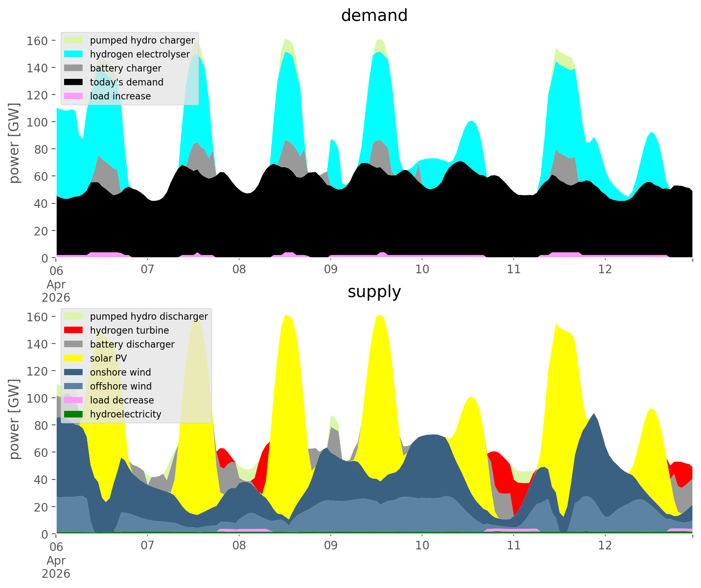This screenshot has width=701, height=588.
Task: Click the "supply" chart title
Action: (374, 292)
